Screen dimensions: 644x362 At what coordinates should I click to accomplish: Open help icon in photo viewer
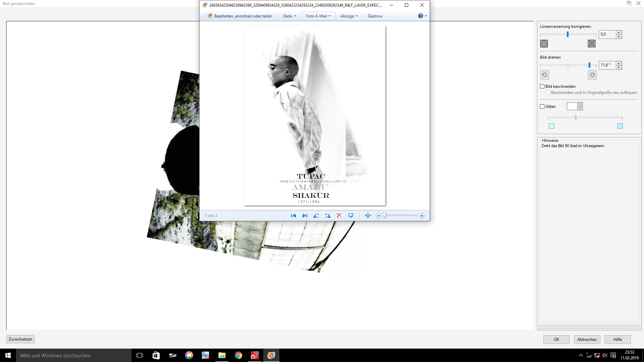pos(420,16)
